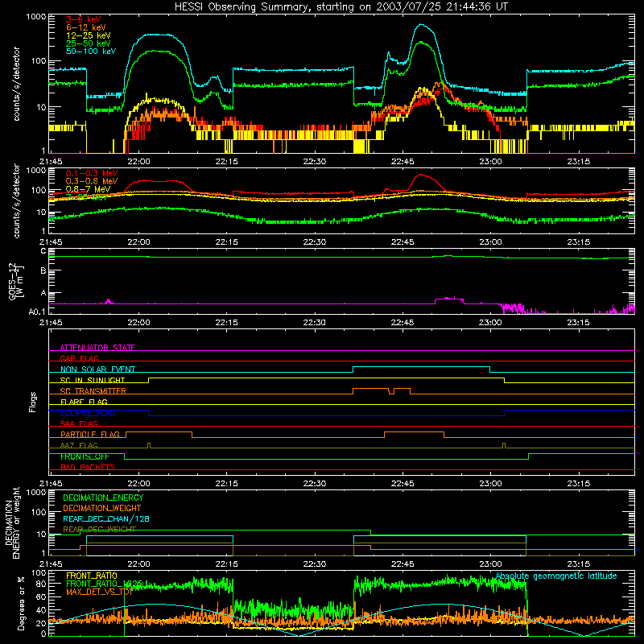The height and width of the screenshot is (644, 644).
Task: Click the 21:45 tick under GOES panel
Action: (x=51, y=323)
